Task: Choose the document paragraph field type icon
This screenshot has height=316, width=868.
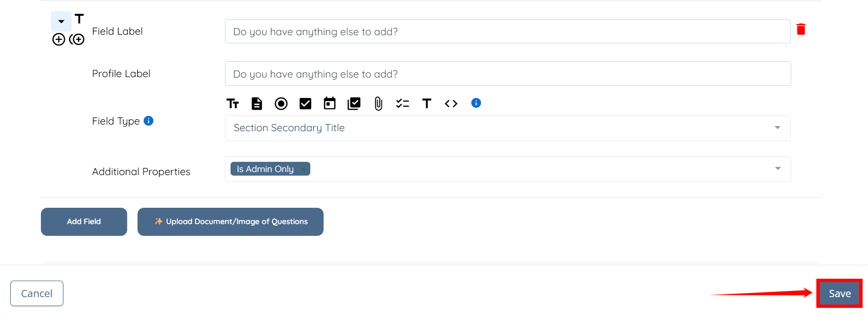Action: tap(257, 104)
